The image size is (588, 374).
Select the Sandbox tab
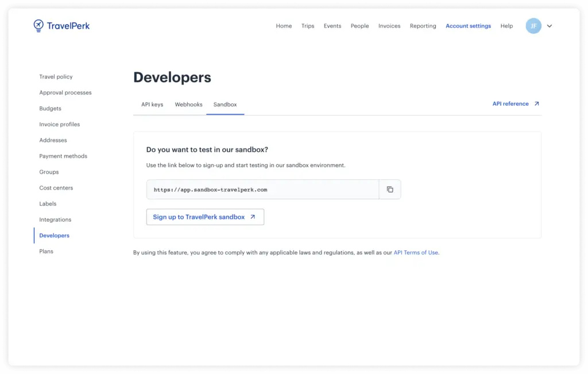point(225,105)
